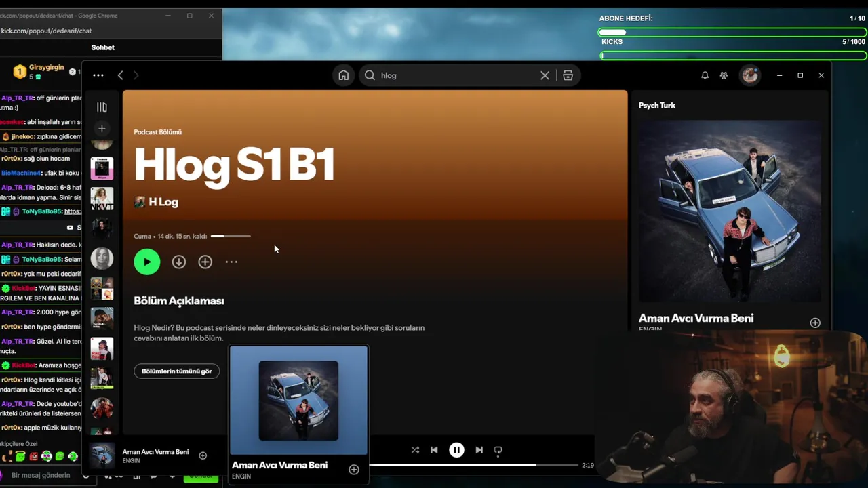Seek on the song playback progress bar
Image resolution: width=868 pixels, height=488 pixels.
pos(473,465)
